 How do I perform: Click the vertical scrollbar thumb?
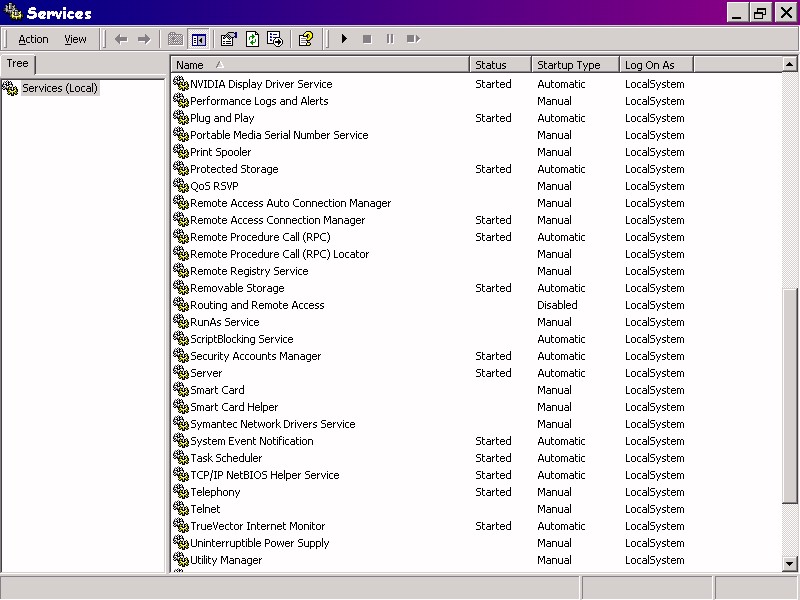[789, 396]
